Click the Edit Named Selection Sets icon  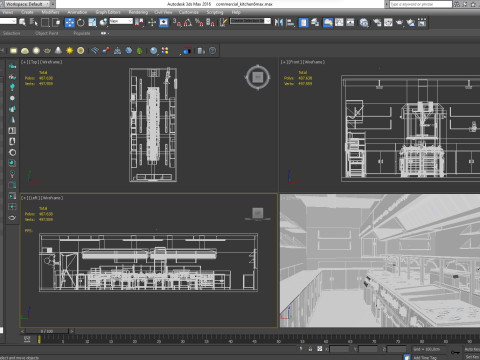pyautogui.click(x=223, y=22)
